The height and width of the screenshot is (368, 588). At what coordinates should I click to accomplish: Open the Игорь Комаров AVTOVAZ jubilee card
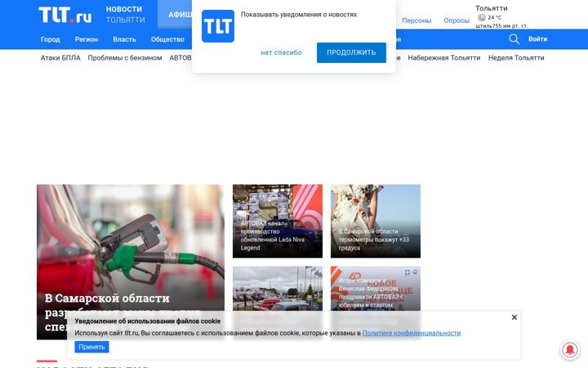tap(376, 289)
